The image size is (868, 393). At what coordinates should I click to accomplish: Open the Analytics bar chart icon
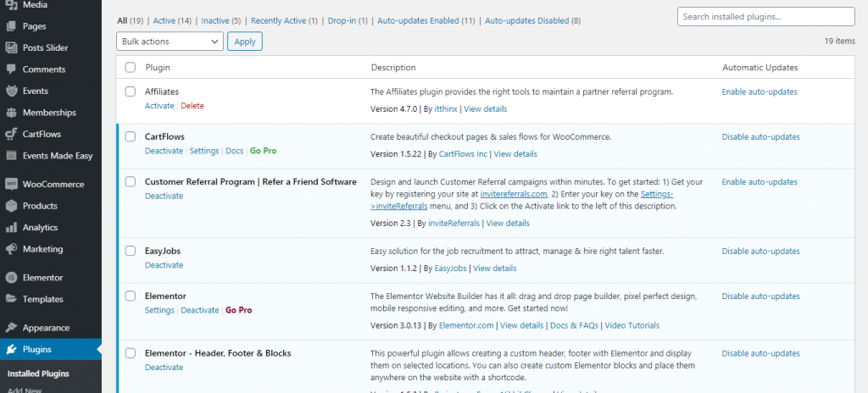10,228
